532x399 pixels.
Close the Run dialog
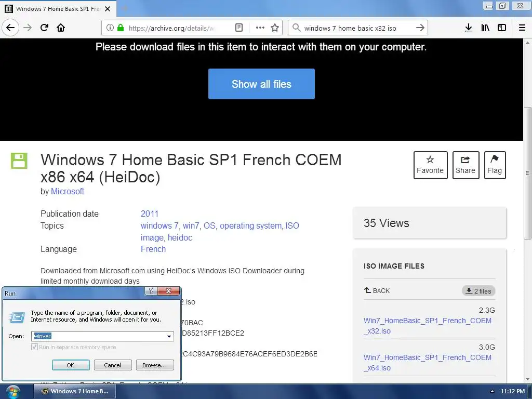pos(169,291)
